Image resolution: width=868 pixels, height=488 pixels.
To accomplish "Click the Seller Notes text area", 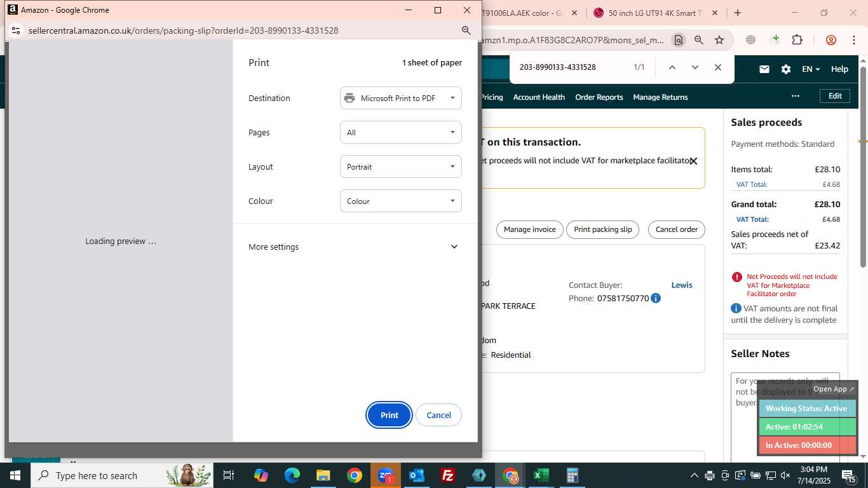I will [785, 416].
